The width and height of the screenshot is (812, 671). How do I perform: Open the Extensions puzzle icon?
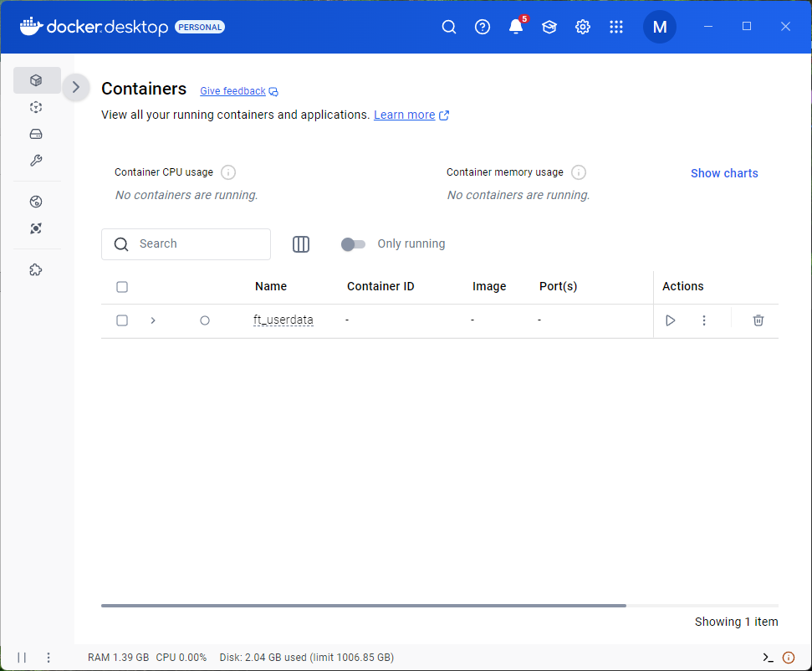(36, 270)
